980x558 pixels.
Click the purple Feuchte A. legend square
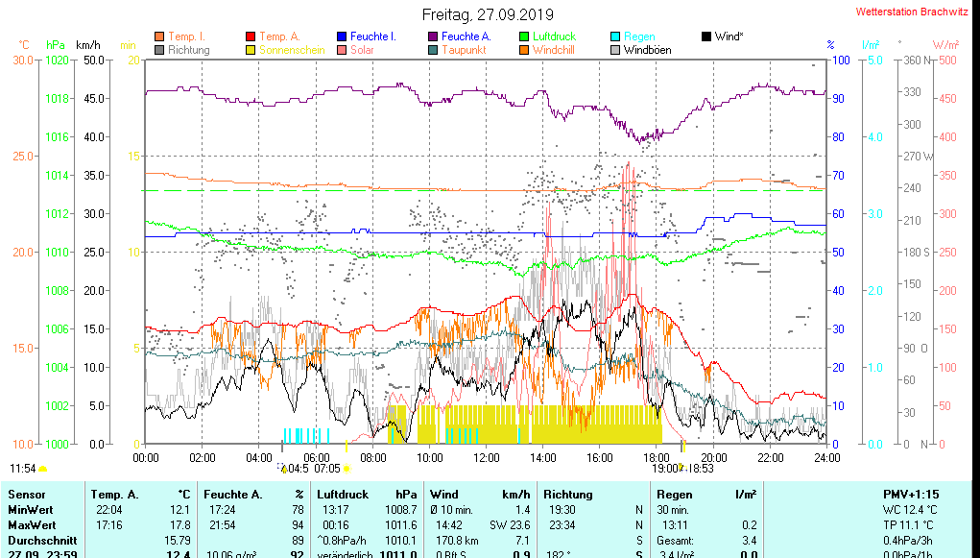pos(434,36)
